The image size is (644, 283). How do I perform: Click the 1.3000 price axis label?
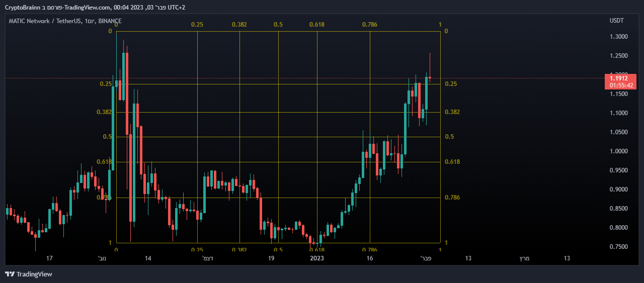618,37
